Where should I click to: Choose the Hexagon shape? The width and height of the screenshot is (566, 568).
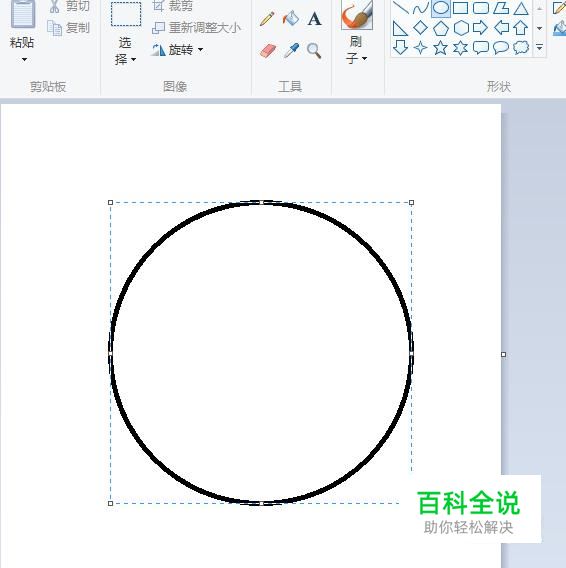click(461, 28)
